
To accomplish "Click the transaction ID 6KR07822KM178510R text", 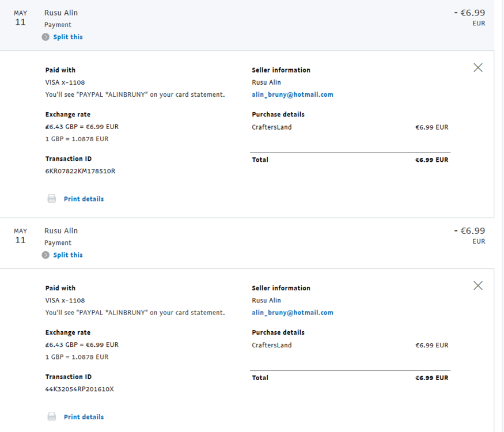I will click(x=80, y=171).
